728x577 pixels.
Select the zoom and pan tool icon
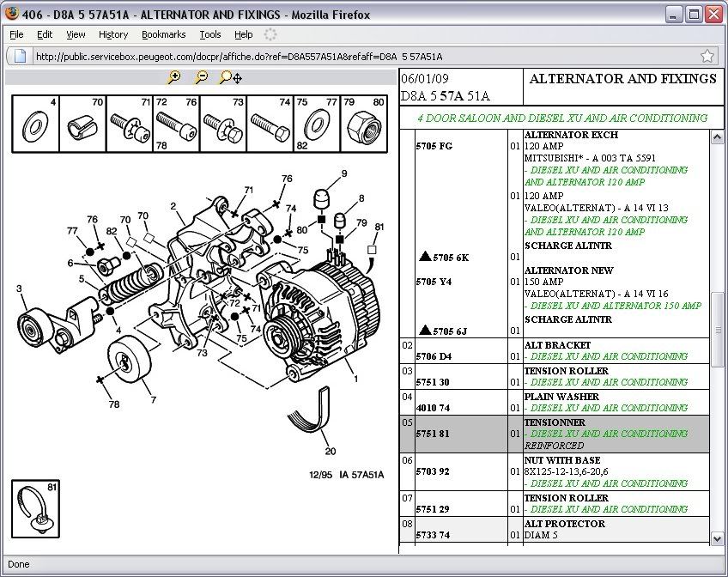tap(231, 77)
